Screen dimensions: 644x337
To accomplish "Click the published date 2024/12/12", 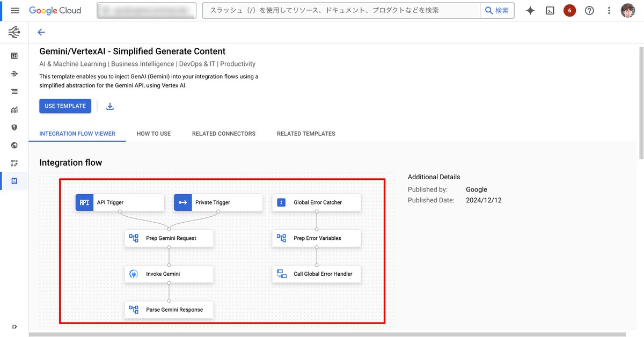I will pos(484,200).
